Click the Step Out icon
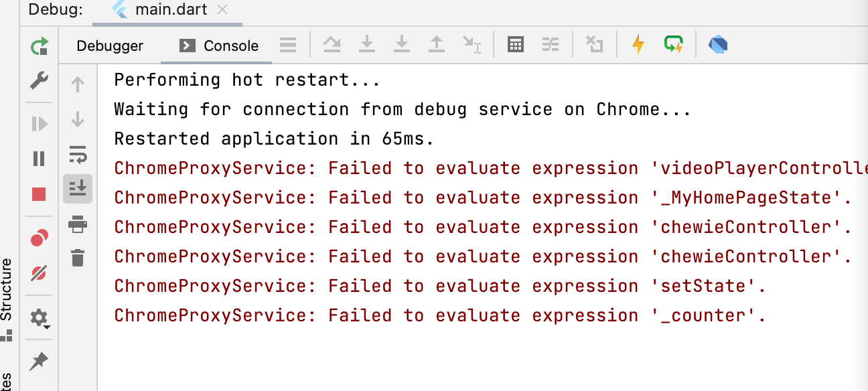This screenshot has height=391, width=868. pyautogui.click(x=436, y=44)
